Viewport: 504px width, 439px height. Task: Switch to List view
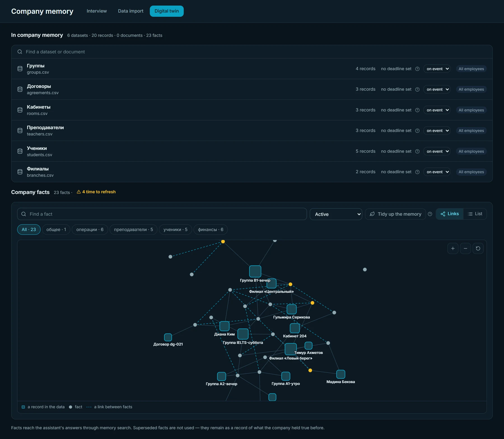tap(475, 214)
